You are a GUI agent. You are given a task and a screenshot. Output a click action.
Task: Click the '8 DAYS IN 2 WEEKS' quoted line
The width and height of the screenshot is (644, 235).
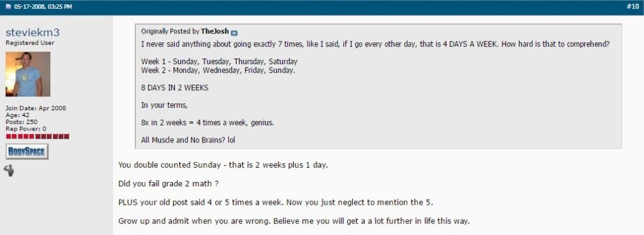click(175, 88)
